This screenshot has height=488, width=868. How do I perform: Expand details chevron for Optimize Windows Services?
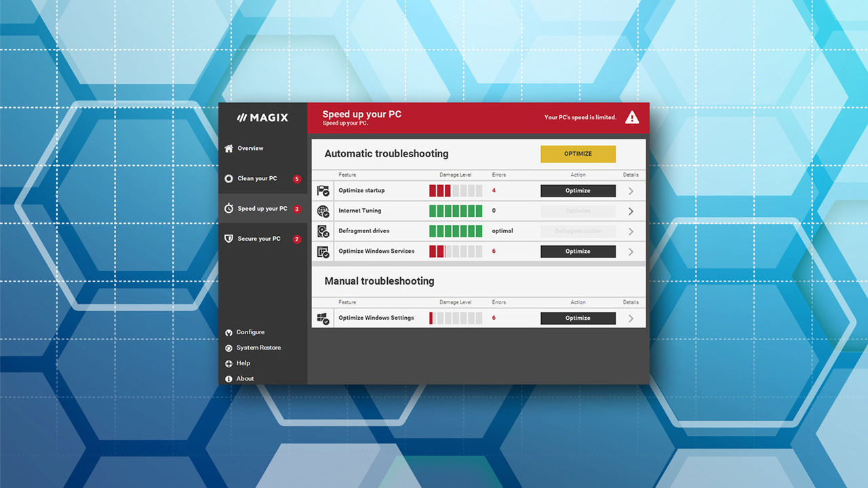pos(631,252)
